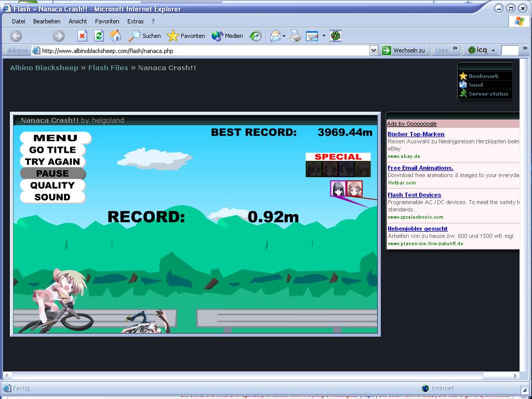Click the MENU button in game
This screenshot has height=399, width=532.
click(56, 138)
